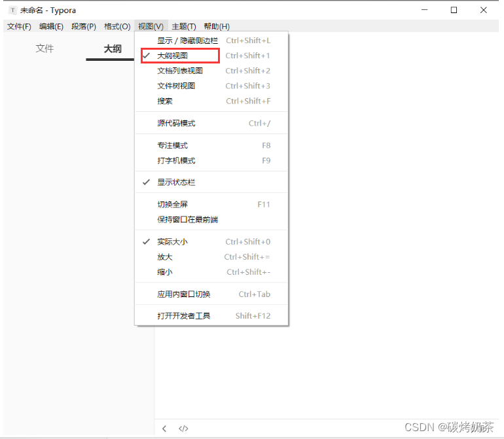The height and width of the screenshot is (439, 504).
Task: Enable 源代码模式 from the menu
Action: [211, 123]
